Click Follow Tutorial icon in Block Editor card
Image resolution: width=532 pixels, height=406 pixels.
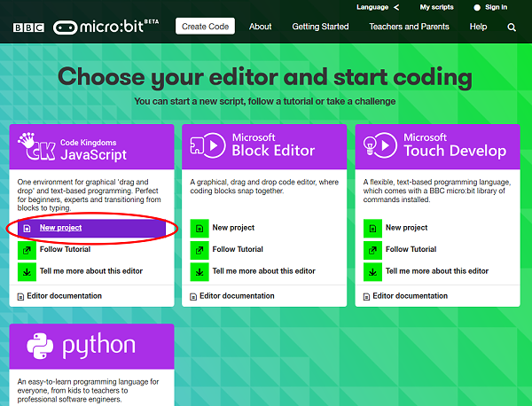[199, 250]
